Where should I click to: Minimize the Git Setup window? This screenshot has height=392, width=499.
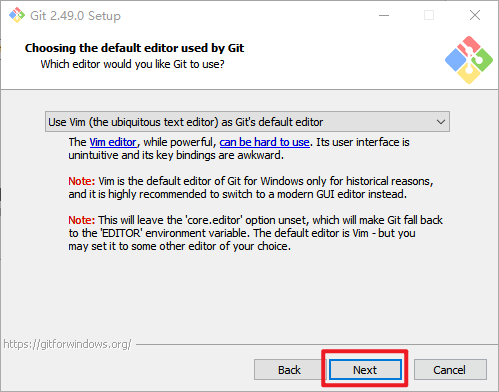[384, 15]
